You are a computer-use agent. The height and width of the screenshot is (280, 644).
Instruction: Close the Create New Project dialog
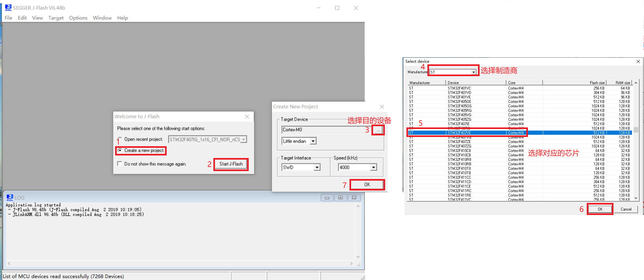(382, 107)
